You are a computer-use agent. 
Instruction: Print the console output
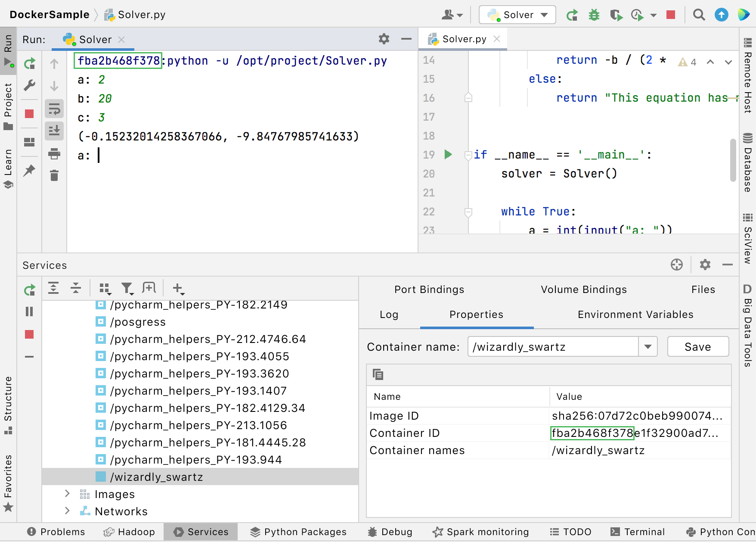54,155
